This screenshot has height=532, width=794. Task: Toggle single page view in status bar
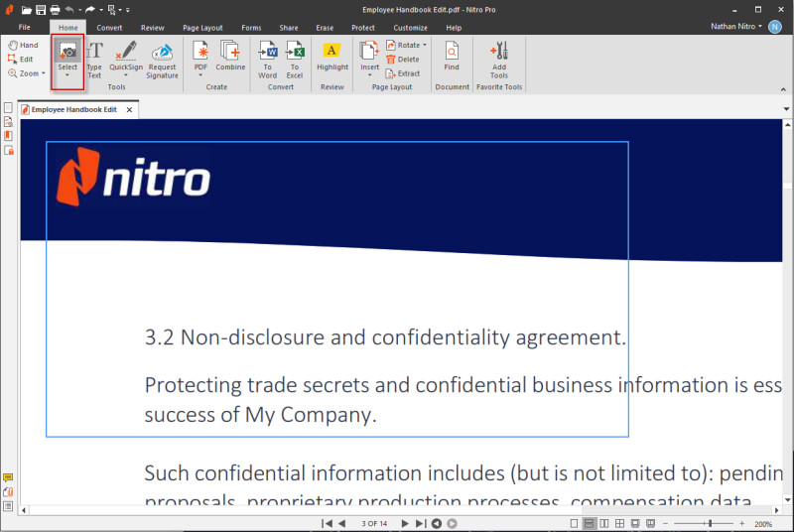(x=575, y=523)
